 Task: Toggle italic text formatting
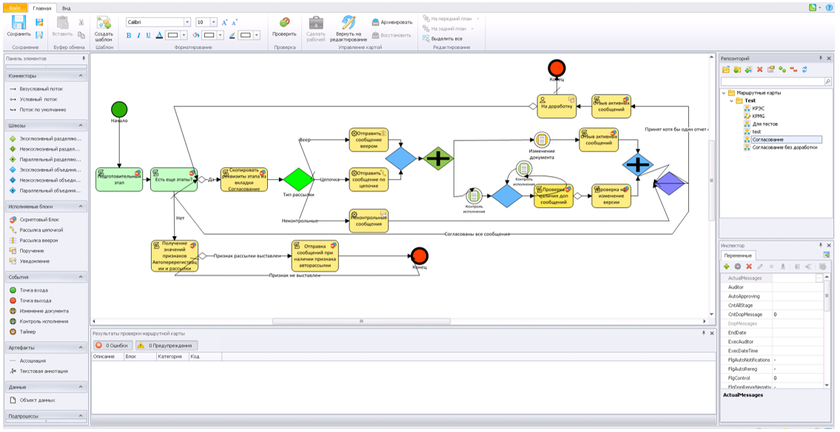pyautogui.click(x=140, y=36)
